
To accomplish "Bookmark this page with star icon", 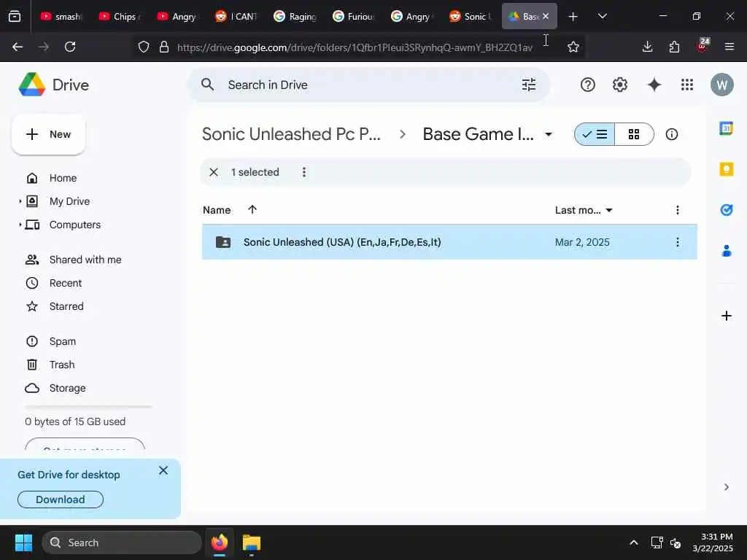I will (x=573, y=47).
